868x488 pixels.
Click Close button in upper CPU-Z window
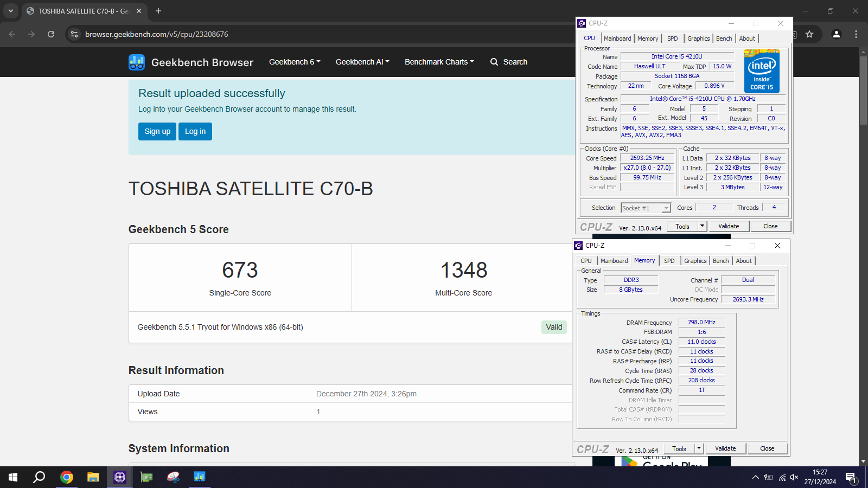(x=770, y=226)
